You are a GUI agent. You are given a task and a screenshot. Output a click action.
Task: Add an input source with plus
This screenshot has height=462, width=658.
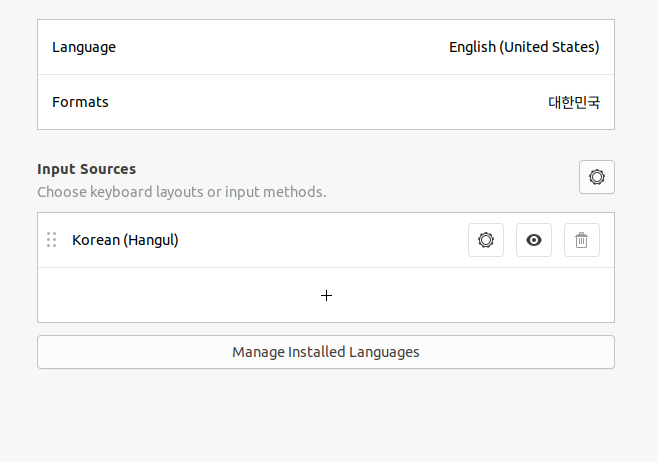point(326,295)
